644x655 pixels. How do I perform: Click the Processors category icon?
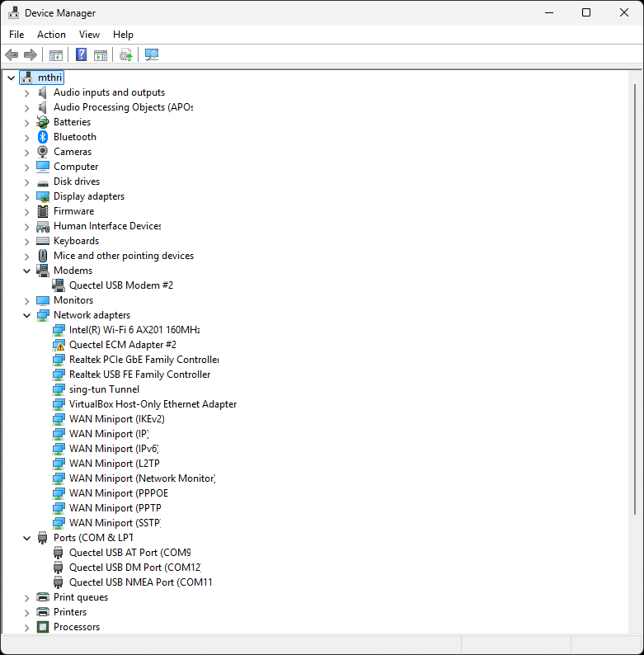43,627
